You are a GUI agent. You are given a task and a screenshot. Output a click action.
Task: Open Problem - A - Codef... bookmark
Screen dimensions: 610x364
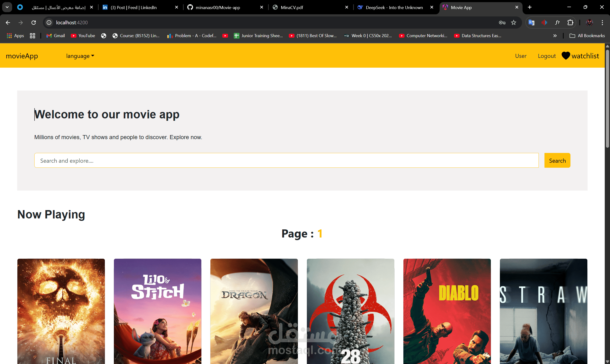(192, 36)
